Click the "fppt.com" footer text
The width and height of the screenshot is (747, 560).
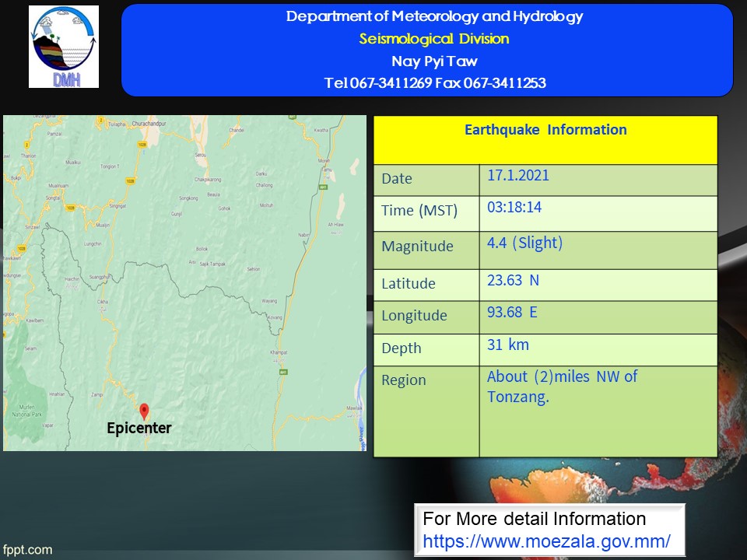27,550
